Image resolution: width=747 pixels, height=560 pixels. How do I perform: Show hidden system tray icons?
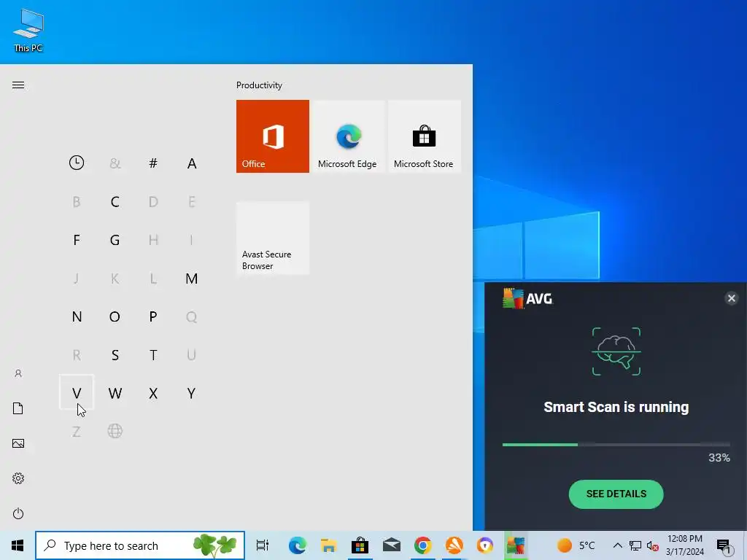(x=617, y=545)
